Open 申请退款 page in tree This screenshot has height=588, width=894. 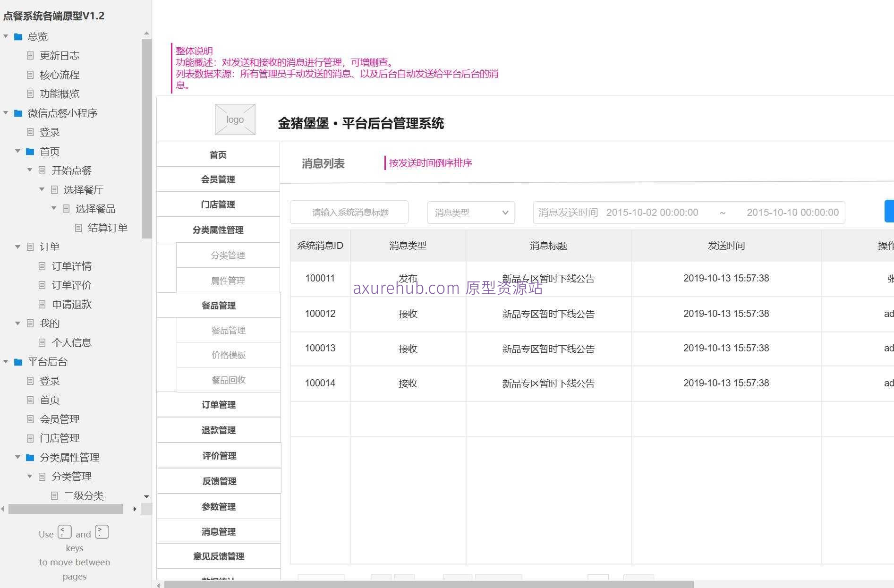click(72, 304)
